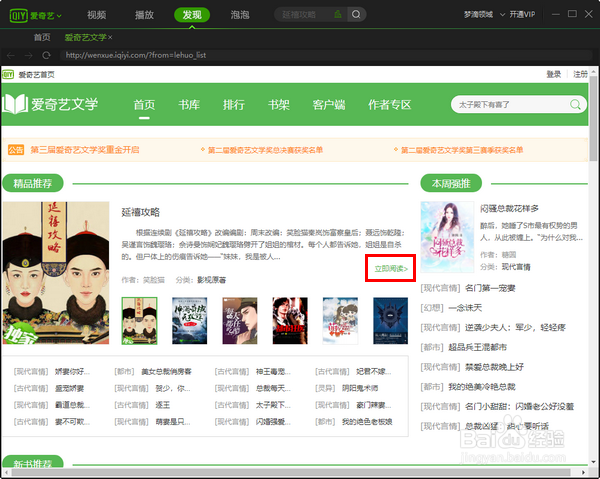Click the hot trending icon in search box

pyautogui.click(x=338, y=15)
